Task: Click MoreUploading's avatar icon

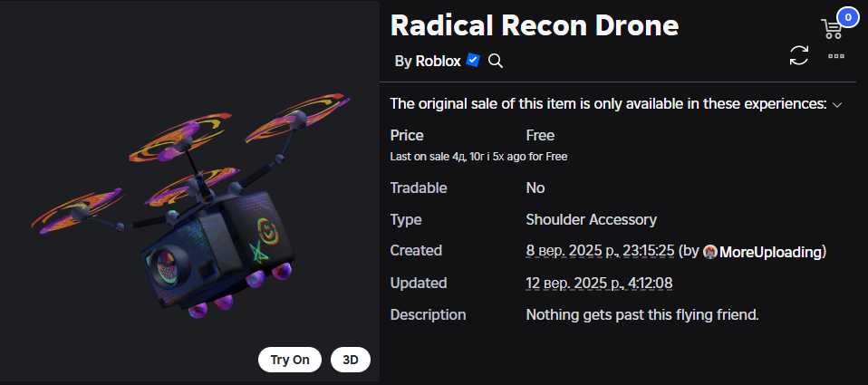Action: [710, 252]
